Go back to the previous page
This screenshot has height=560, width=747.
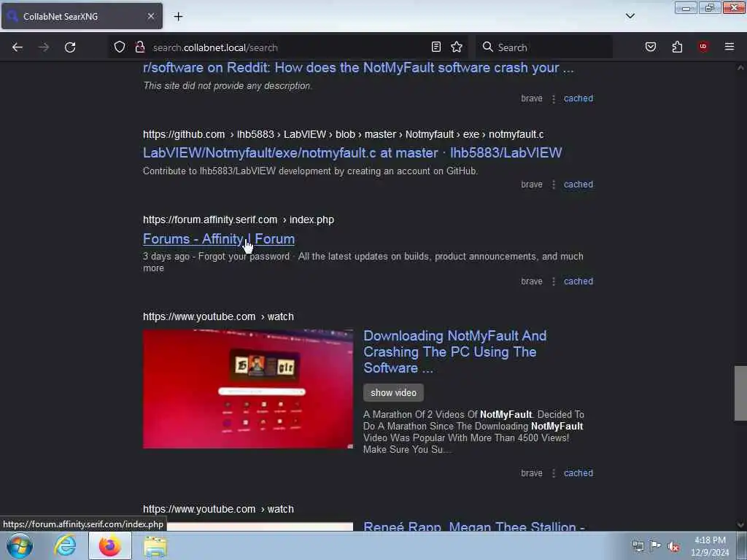[18, 47]
